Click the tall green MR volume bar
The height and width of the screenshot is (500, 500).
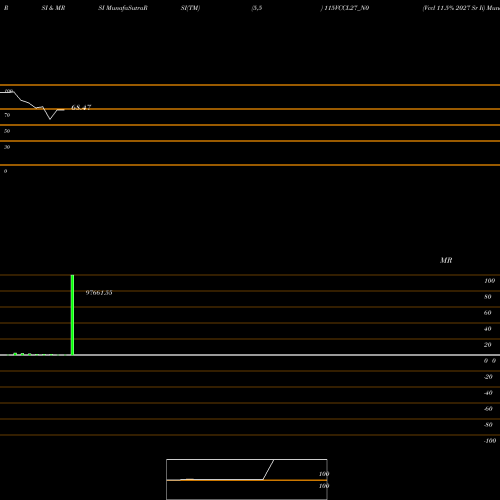pyautogui.click(x=72, y=315)
